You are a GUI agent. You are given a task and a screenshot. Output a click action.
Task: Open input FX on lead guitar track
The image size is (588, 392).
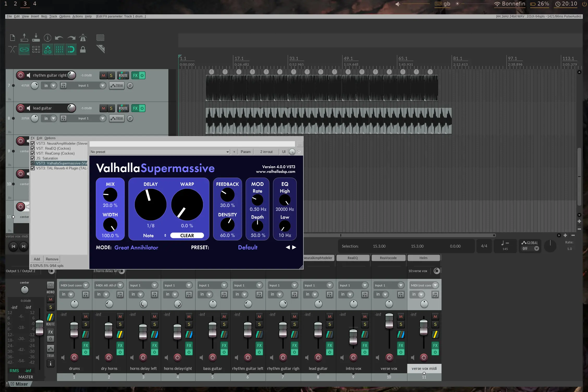[x=64, y=119]
